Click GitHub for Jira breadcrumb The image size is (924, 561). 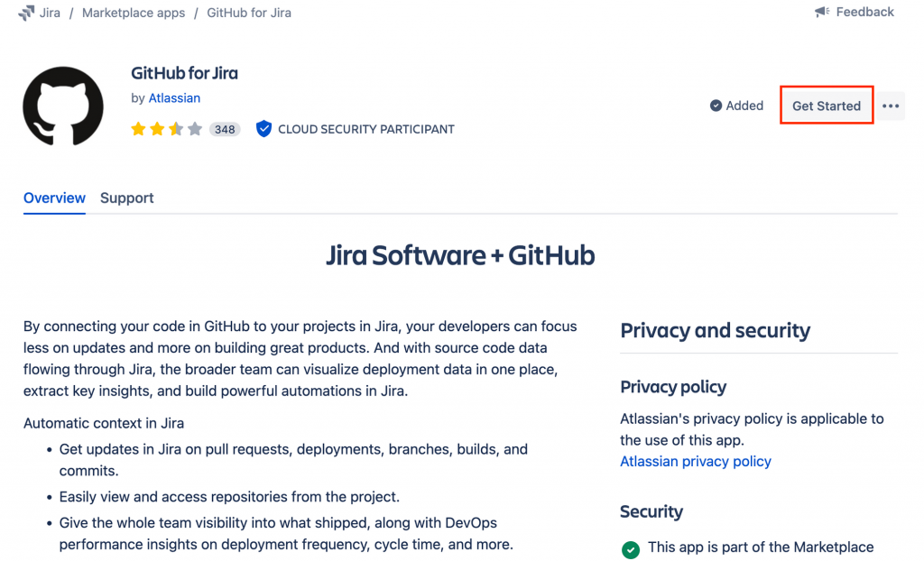point(249,13)
